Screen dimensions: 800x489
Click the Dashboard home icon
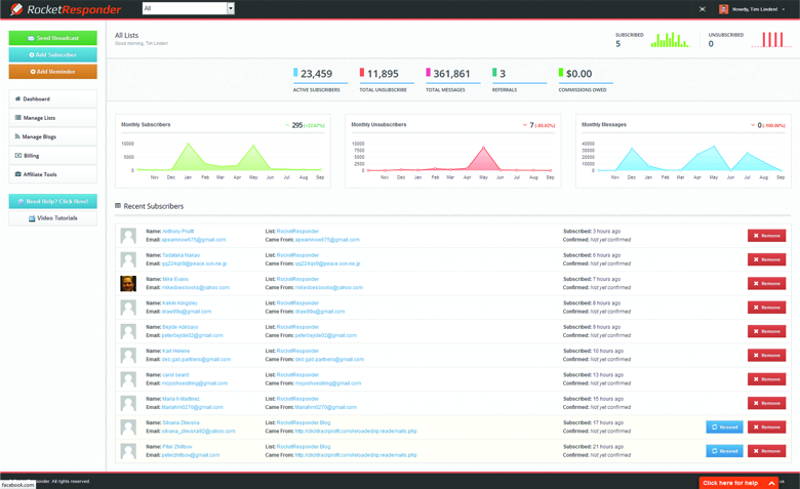click(x=18, y=99)
